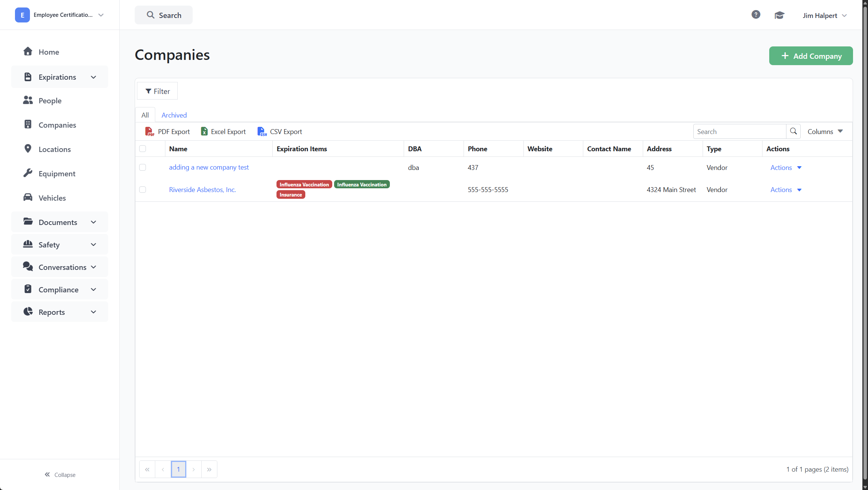Click the PDF Export icon
Image resolution: width=868 pixels, height=490 pixels.
pyautogui.click(x=149, y=131)
